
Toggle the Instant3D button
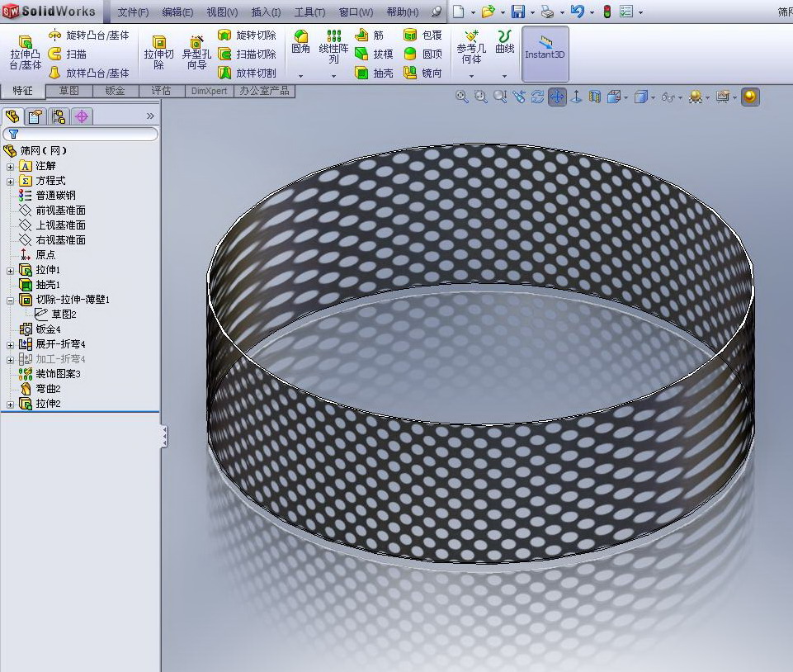pos(545,54)
